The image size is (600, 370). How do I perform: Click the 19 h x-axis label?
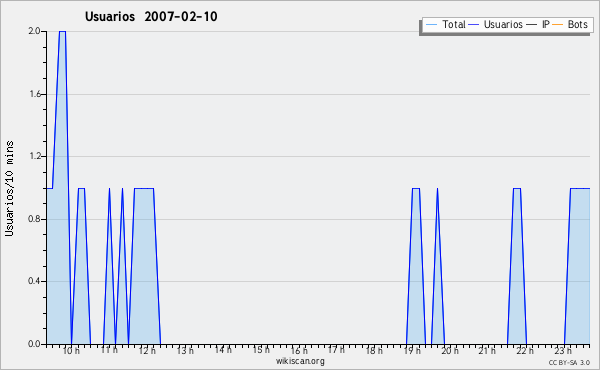(412, 350)
